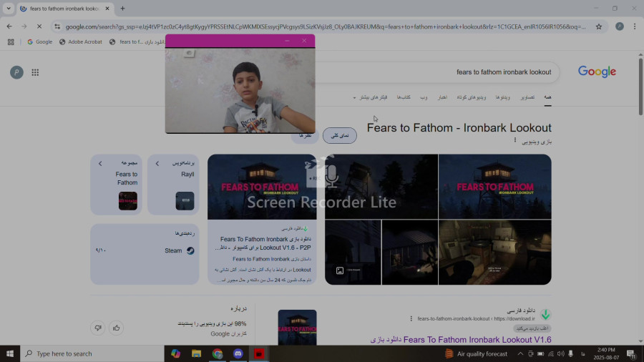View site information icon in address bar
Viewport: 644px width, 362px height.
pyautogui.click(x=57, y=26)
